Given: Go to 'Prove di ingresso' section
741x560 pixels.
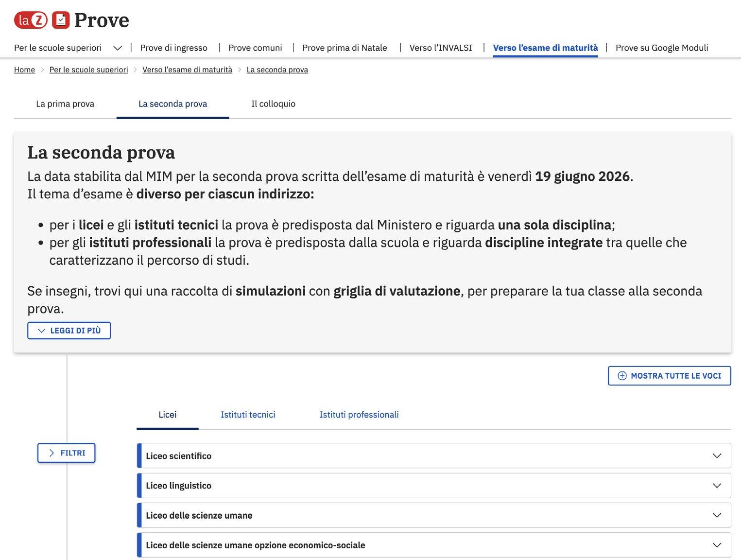Looking at the screenshot, I should point(173,48).
